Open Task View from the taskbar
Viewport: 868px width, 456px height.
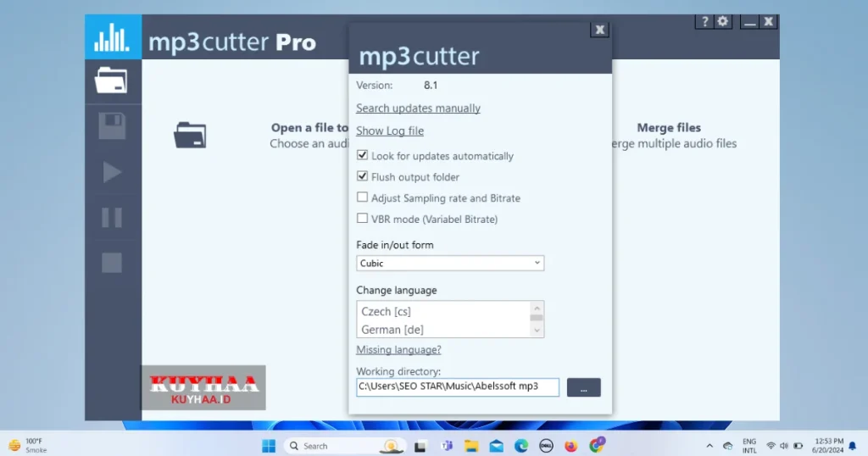(420, 446)
